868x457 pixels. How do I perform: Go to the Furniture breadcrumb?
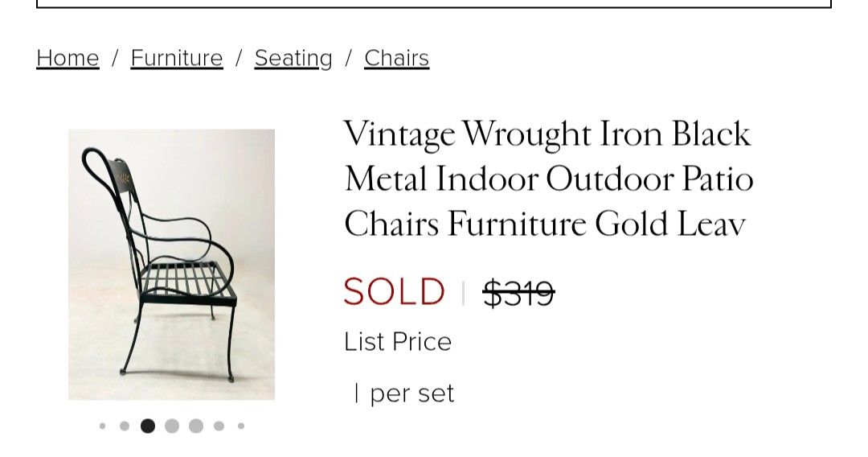click(x=176, y=58)
